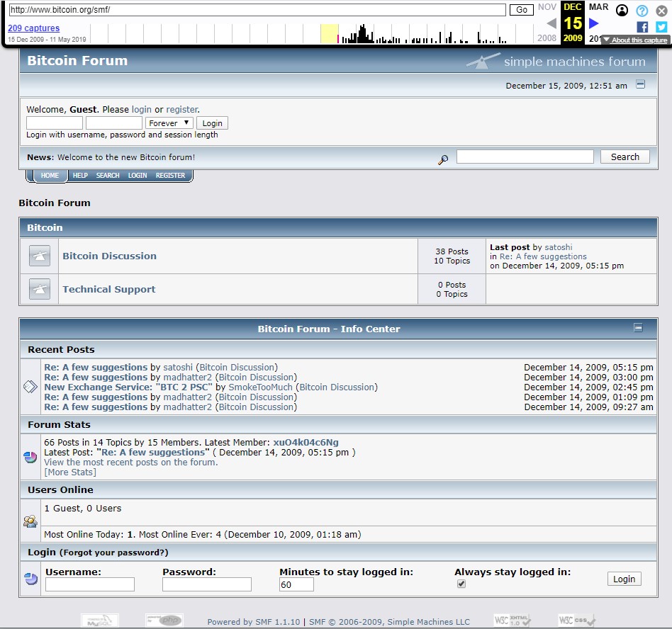The height and width of the screenshot is (629, 672).
Task: Click the register link in the welcome message
Action: (182, 110)
